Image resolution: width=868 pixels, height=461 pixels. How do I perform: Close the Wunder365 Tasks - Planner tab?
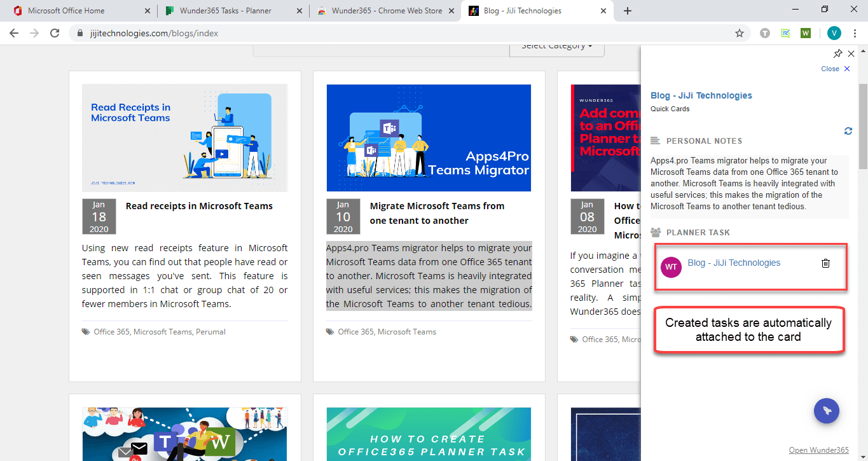click(x=300, y=11)
